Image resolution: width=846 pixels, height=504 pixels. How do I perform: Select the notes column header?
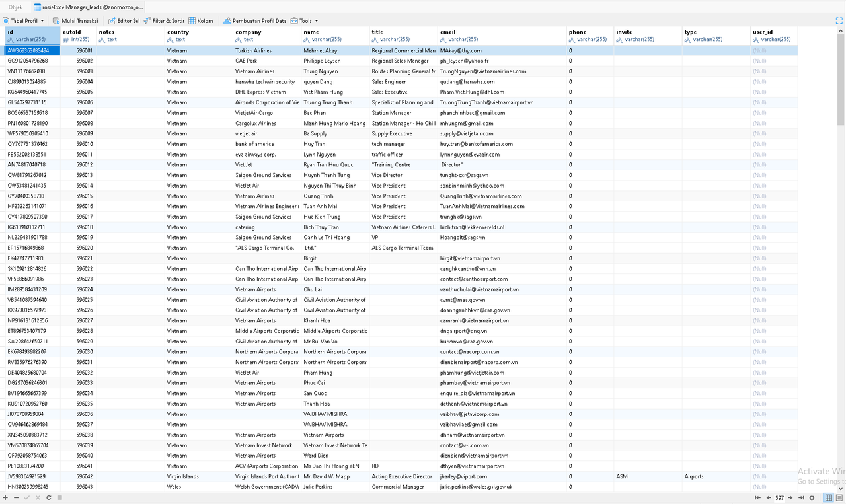point(130,36)
